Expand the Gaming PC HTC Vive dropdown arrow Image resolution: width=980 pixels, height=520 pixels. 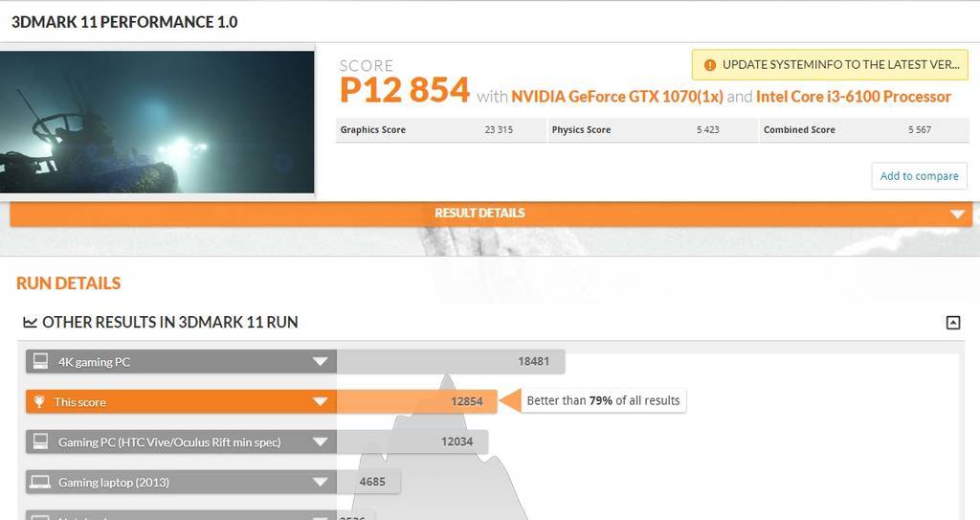tap(320, 441)
